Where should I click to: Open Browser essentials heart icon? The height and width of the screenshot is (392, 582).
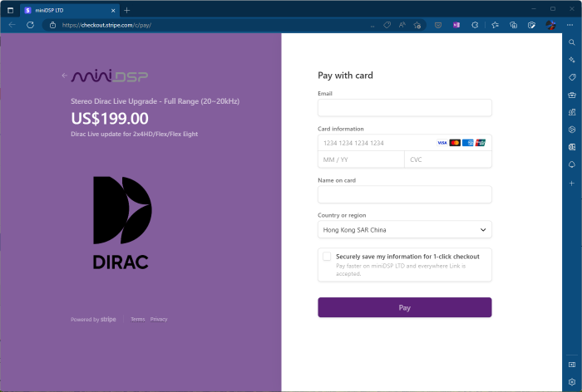coord(531,25)
